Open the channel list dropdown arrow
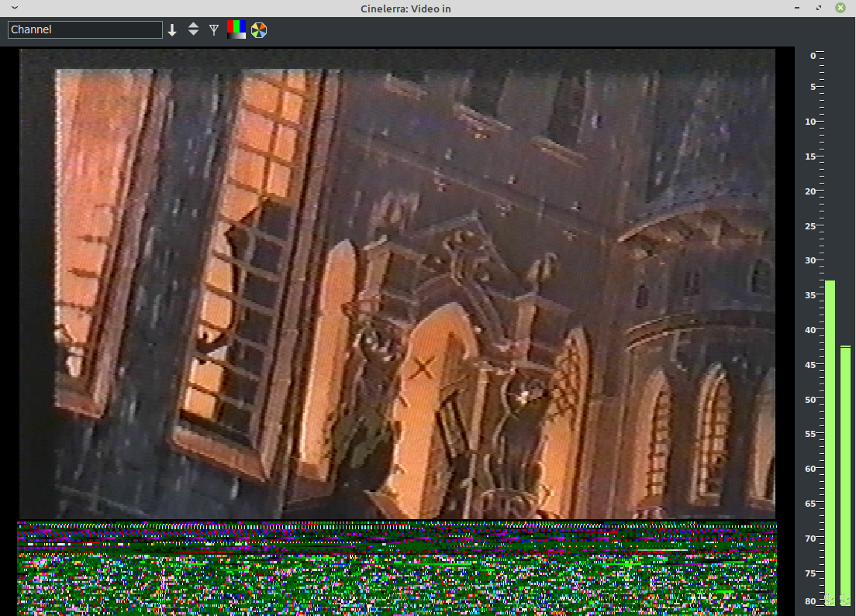This screenshot has width=856, height=616. 172,30
